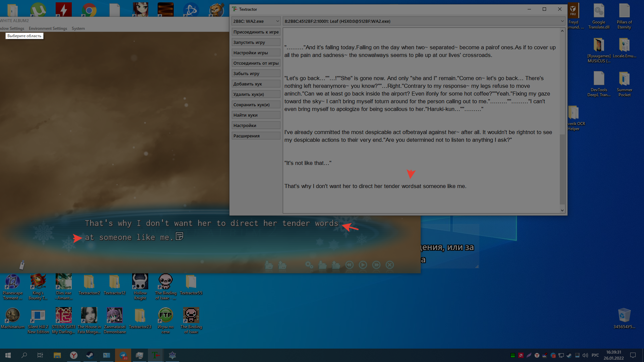Screen dimensions: 644x362
Task: Open 'The House in Fata Morga...' shortcut
Action: pyautogui.click(x=89, y=321)
